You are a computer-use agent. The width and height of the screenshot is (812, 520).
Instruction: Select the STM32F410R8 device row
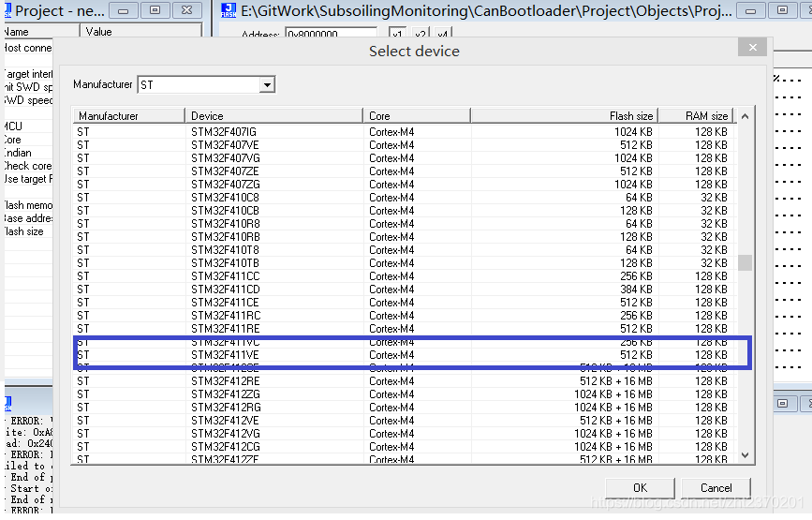pyautogui.click(x=404, y=224)
